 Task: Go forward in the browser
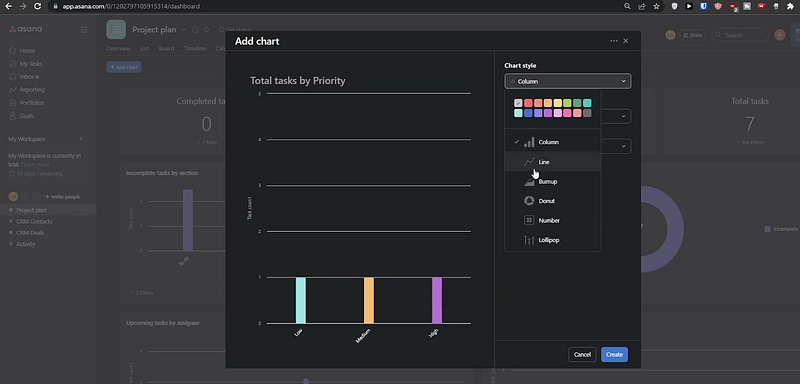click(22, 6)
